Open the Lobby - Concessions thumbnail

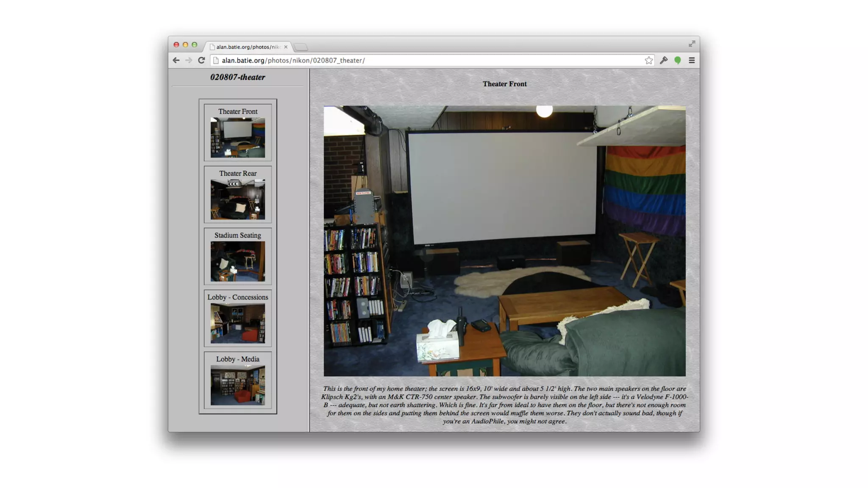pyautogui.click(x=238, y=323)
